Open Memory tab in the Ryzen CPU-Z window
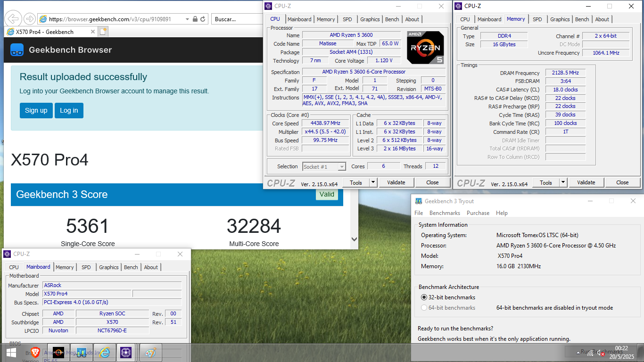 click(326, 19)
